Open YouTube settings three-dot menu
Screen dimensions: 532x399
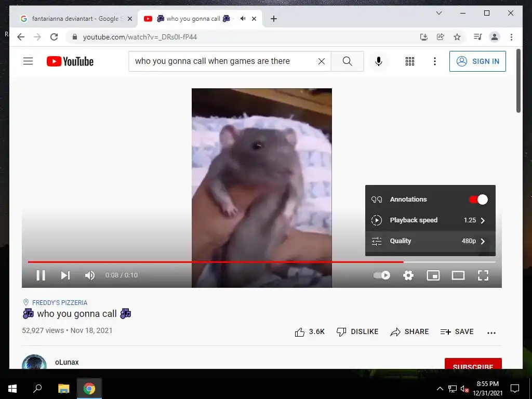coord(435,61)
